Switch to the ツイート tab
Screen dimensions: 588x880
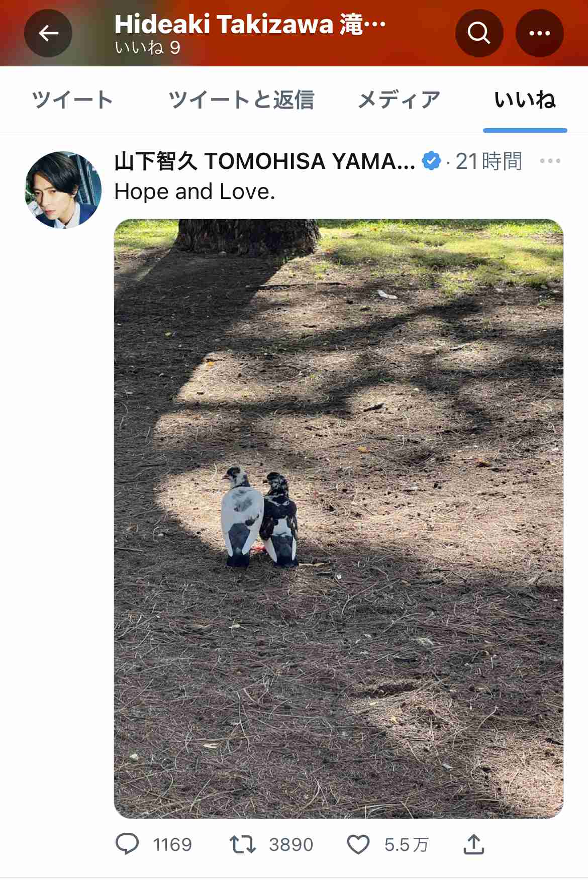tap(72, 100)
